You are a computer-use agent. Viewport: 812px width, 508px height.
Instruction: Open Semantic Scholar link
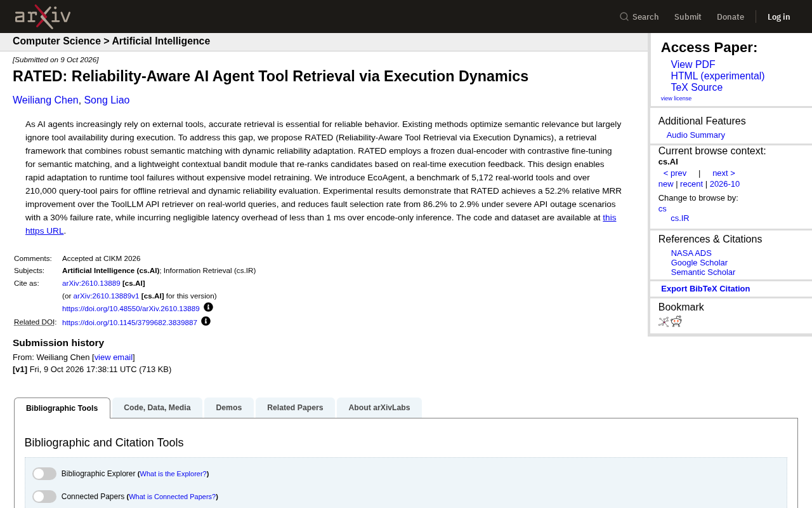[703, 272]
